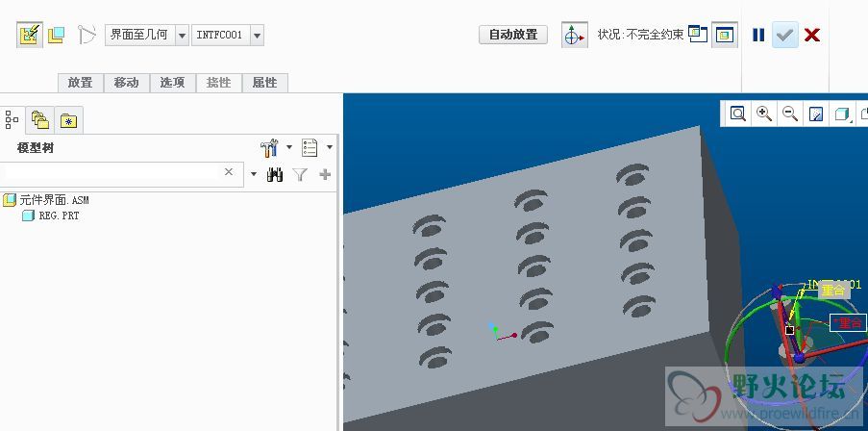
Task: Switch to model tree navigator tab
Action: pos(12,119)
